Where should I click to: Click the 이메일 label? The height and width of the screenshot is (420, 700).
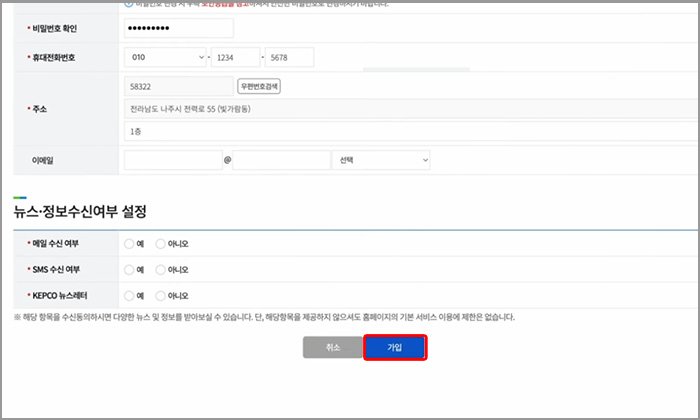coord(42,160)
